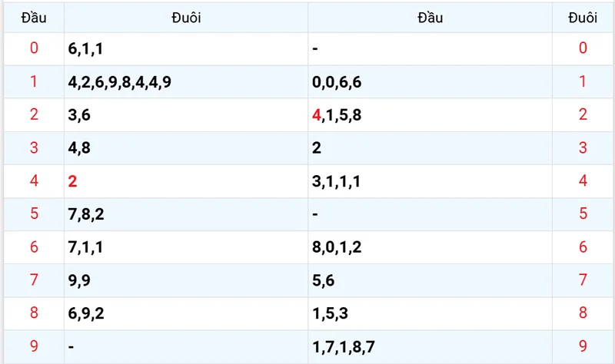Click the red 9 in the leftmost column
The width and height of the screenshot is (615, 364).
(33, 346)
